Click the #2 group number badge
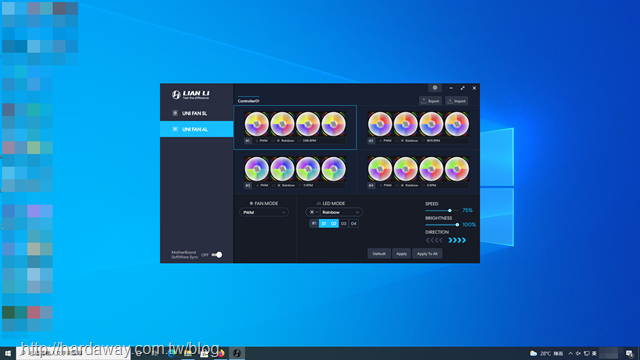This screenshot has height=360, width=640. tap(371, 140)
